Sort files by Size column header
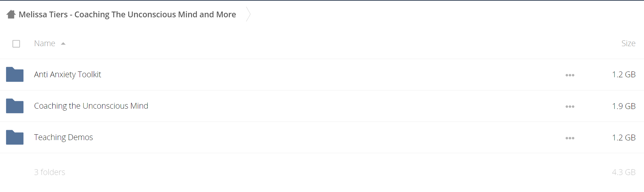This screenshot has height=192, width=644. [628, 43]
